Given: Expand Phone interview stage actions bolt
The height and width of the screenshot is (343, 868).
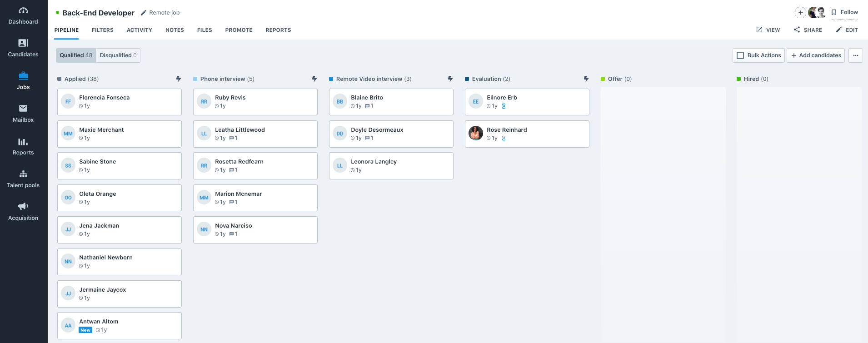Looking at the screenshot, I should pos(314,79).
